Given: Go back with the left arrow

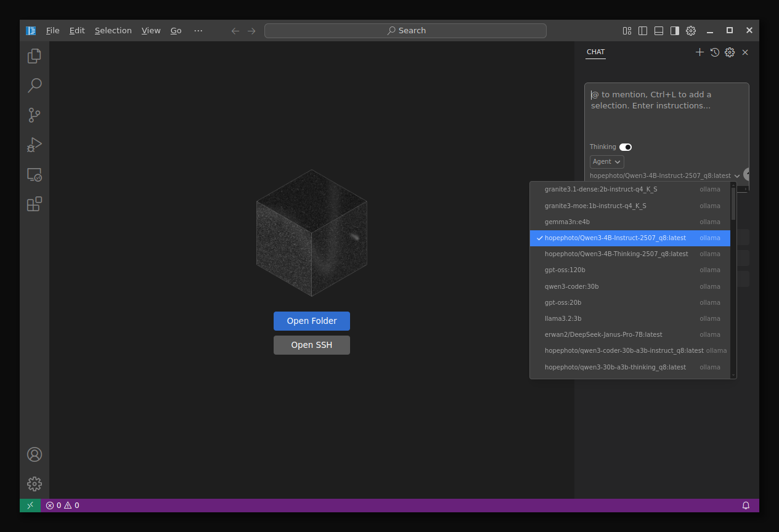Looking at the screenshot, I should (x=235, y=31).
